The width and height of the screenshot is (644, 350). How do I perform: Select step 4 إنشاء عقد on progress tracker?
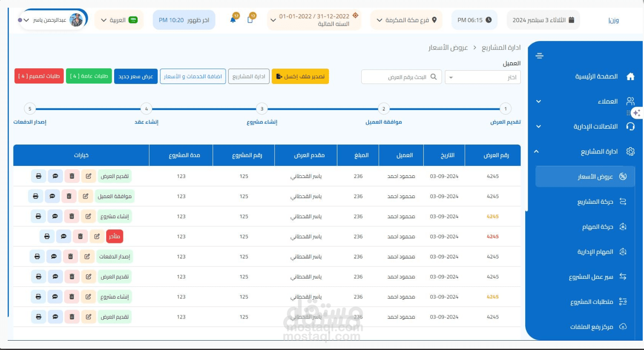(147, 109)
